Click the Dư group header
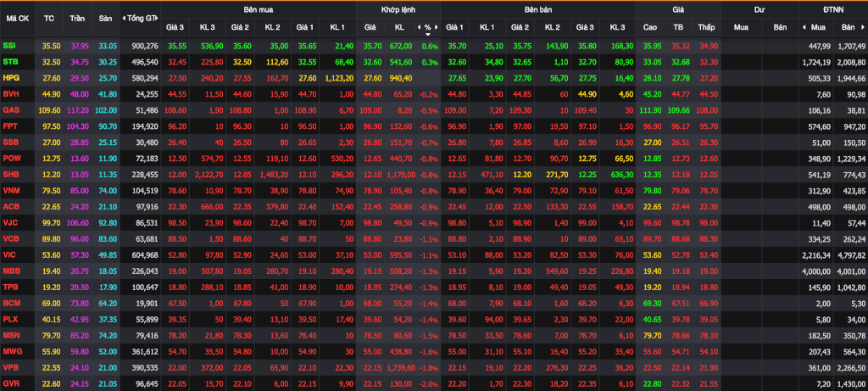The image size is (868, 391). [x=759, y=10]
